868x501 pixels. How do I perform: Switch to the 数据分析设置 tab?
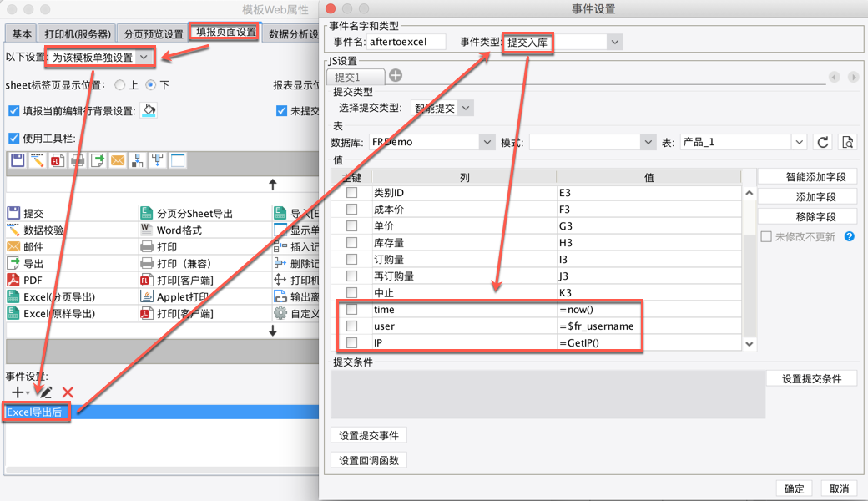(x=292, y=33)
